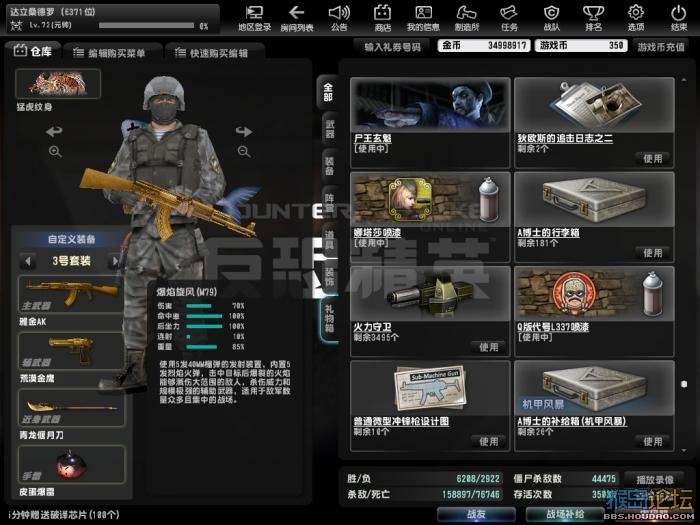
Task: Use the 普通微型冲锋枪设计图 item
Action: 489,442
